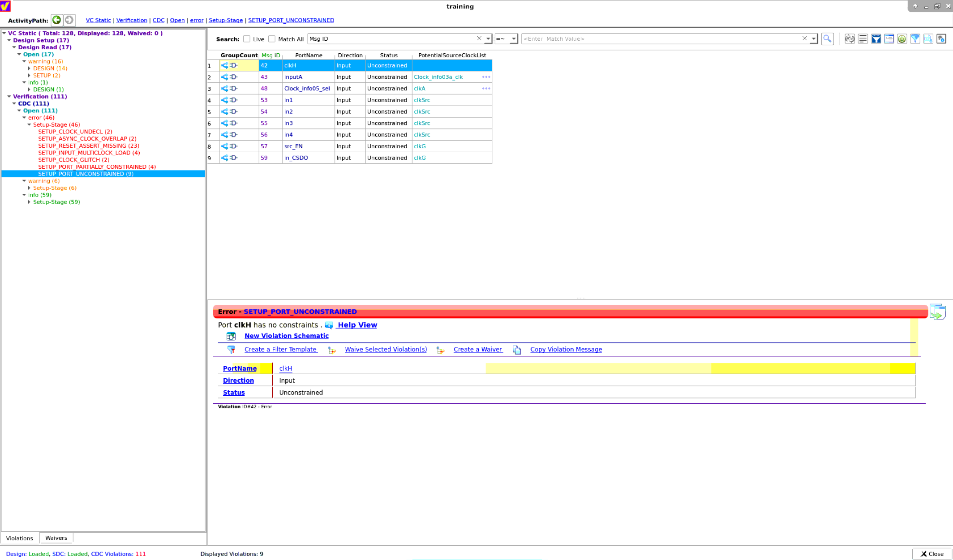Click the green target icon in the toolbar

tap(901, 39)
